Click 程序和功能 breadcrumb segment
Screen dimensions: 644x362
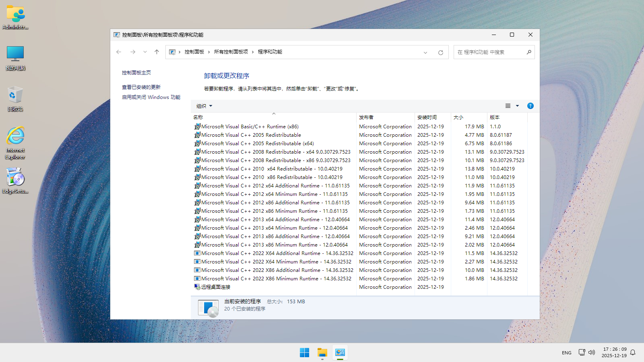click(x=270, y=52)
